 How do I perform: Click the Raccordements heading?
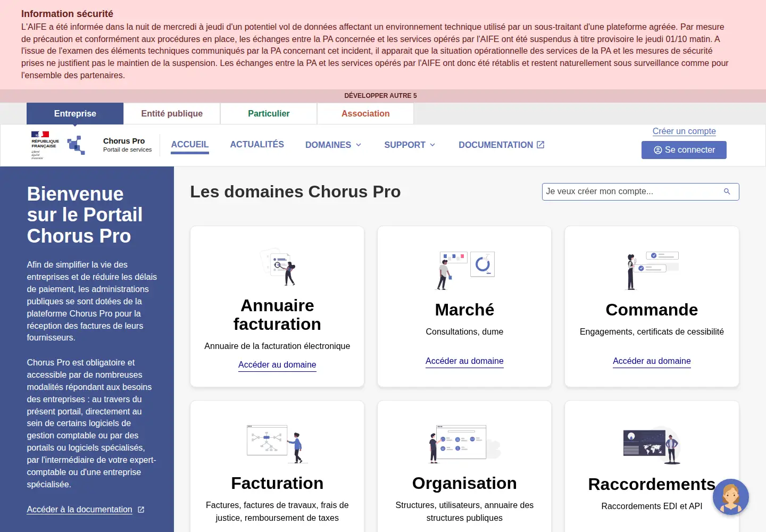pyautogui.click(x=652, y=484)
